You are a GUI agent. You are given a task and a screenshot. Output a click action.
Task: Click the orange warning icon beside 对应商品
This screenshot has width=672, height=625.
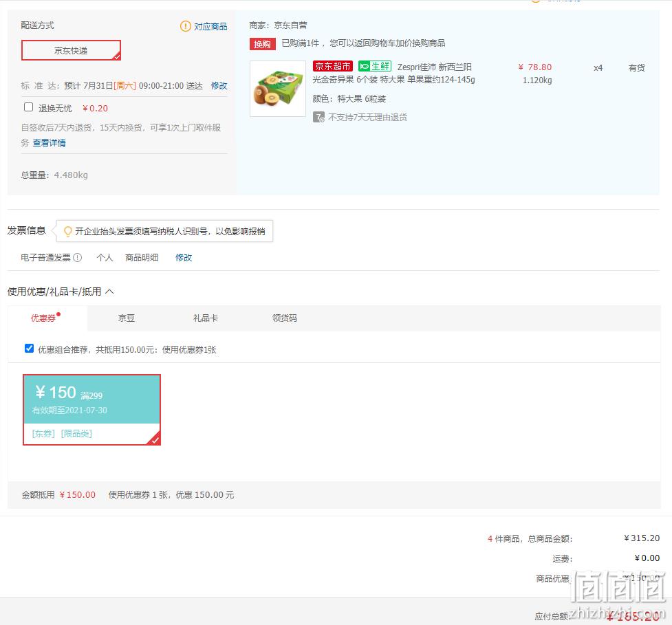185,26
